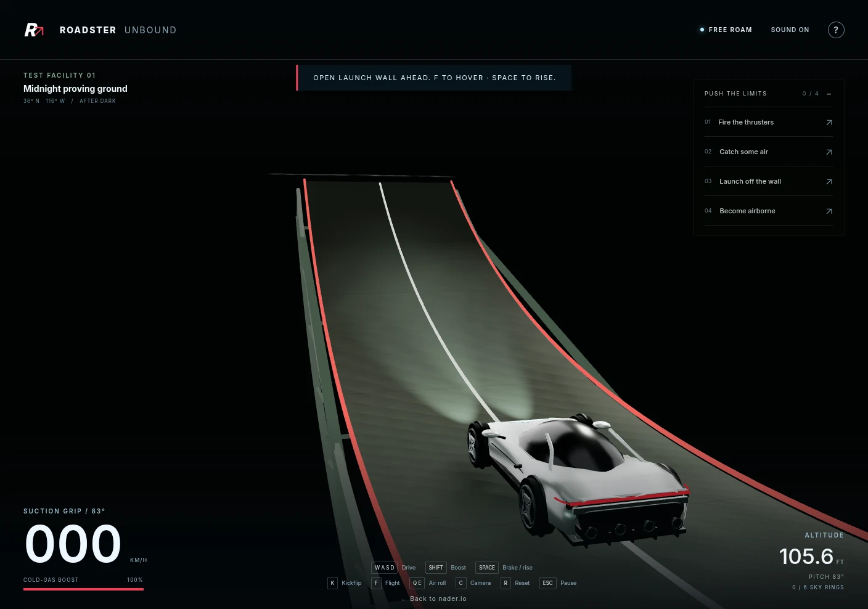Click the arrow icon beside Catch some air
The image size is (868, 609).
coord(829,152)
